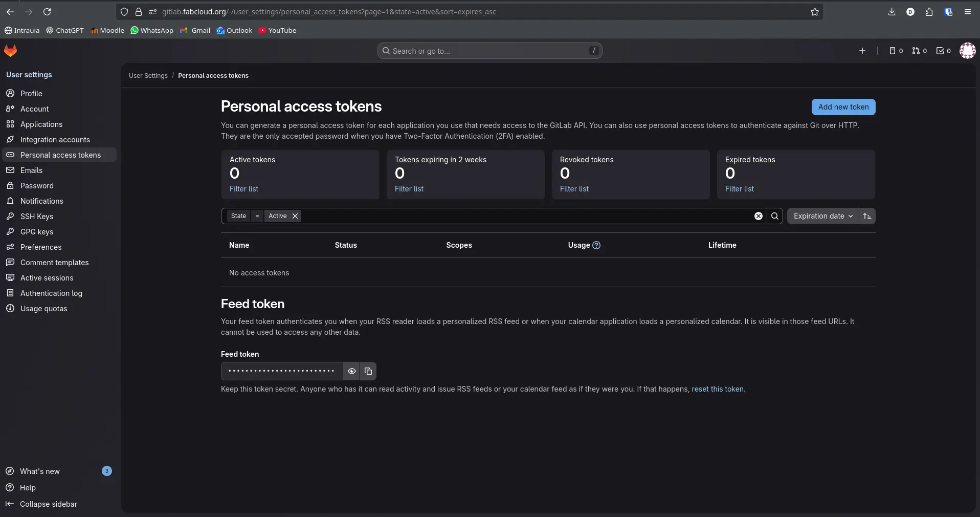Open the ChatGPT bookmark
Viewport: 980px width, 517px height.
pos(65,30)
